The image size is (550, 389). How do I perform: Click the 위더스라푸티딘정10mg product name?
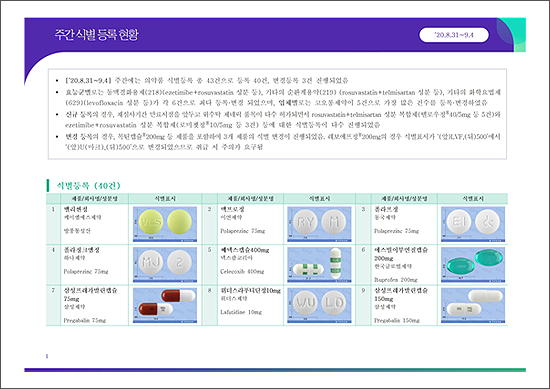click(250, 290)
